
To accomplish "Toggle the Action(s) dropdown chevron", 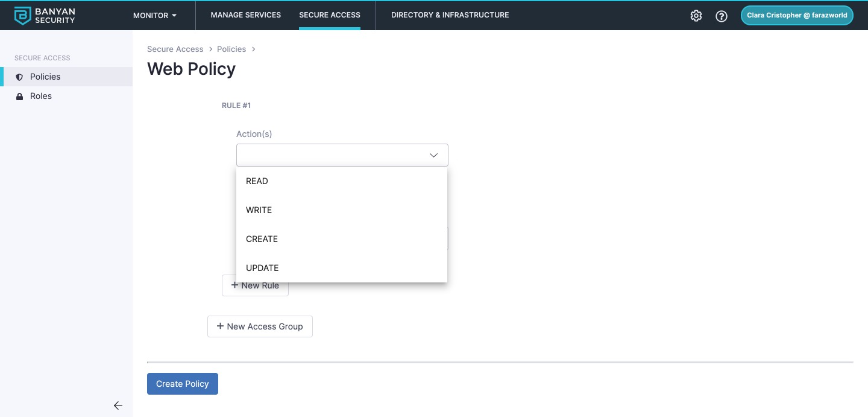I will point(433,155).
